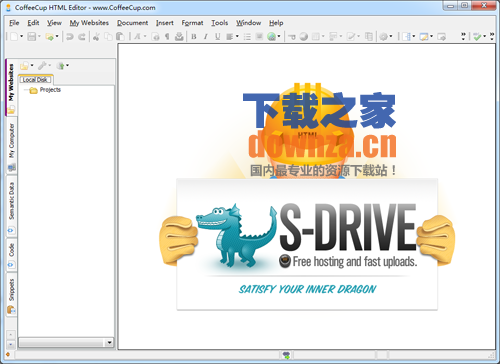
Task: Expand the gear settings dropdown arrow
Action: coord(391,37)
